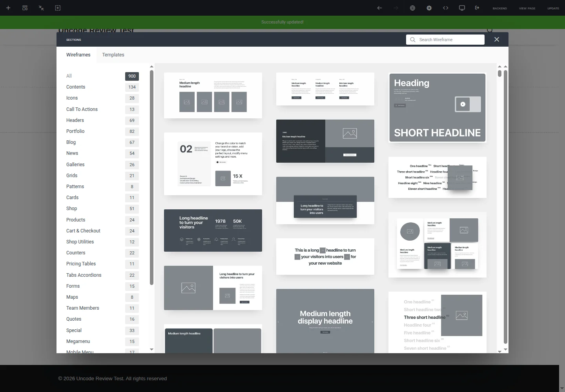
Task: Switch to the Templates tab
Action: pos(113,55)
